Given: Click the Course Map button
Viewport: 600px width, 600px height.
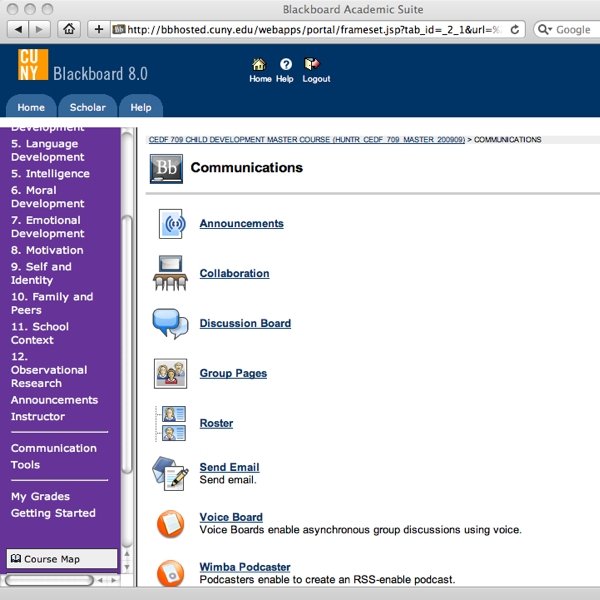Looking at the screenshot, I should click(x=62, y=559).
